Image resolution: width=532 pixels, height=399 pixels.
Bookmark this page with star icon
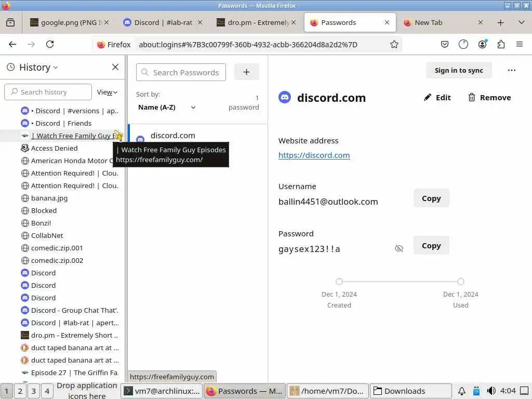394,45
